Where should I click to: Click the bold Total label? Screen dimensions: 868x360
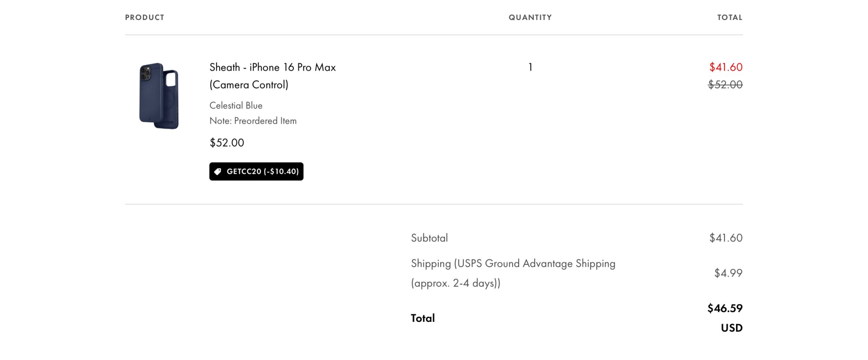(423, 318)
